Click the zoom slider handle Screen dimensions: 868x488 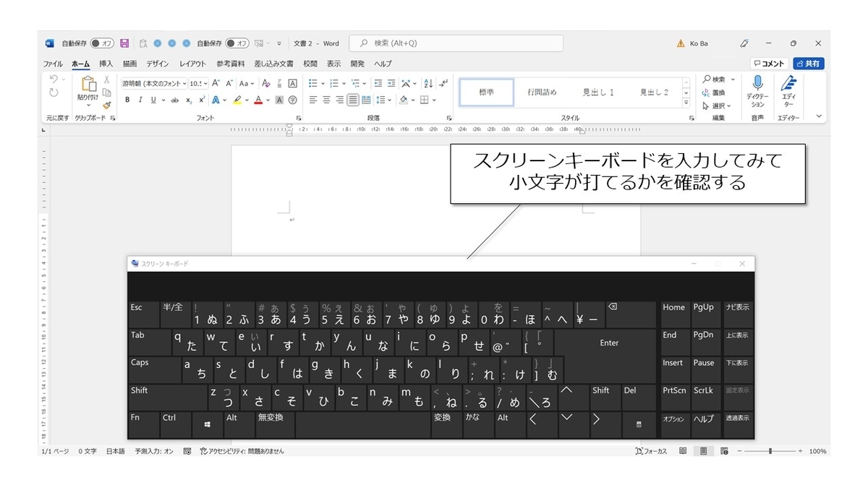pyautogui.click(x=770, y=451)
